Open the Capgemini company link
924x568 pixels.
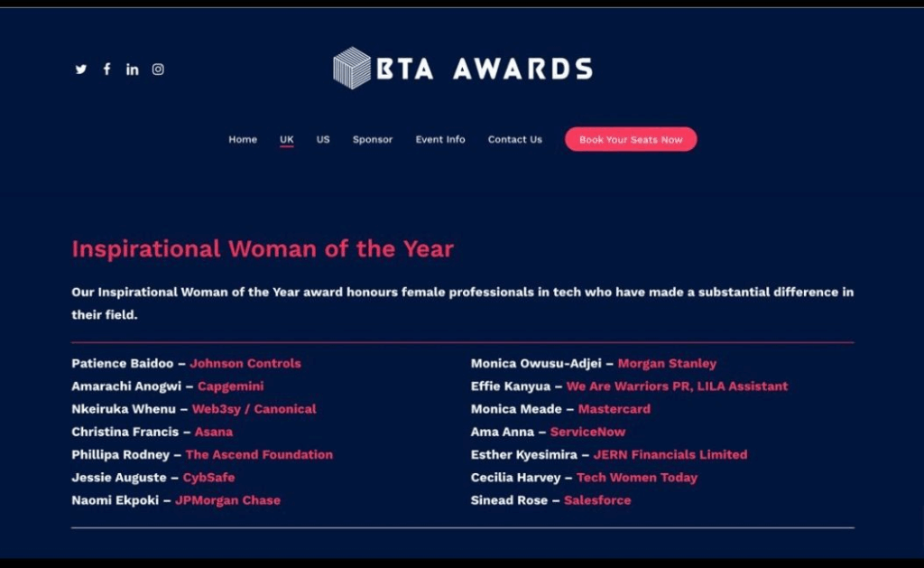231,386
